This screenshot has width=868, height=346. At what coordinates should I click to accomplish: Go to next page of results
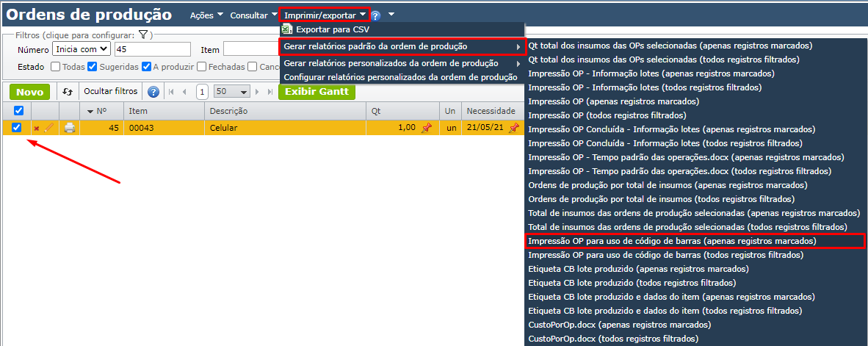[257, 92]
